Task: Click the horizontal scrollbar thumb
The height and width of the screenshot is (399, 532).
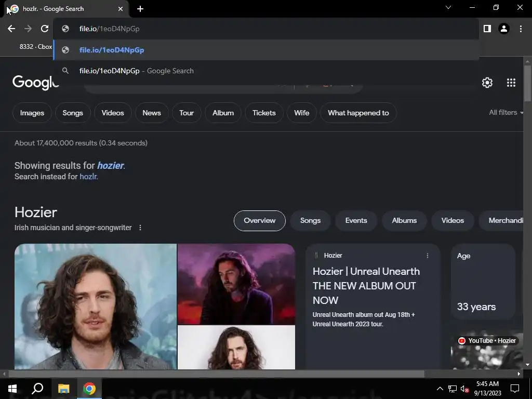Action: (x=216, y=374)
